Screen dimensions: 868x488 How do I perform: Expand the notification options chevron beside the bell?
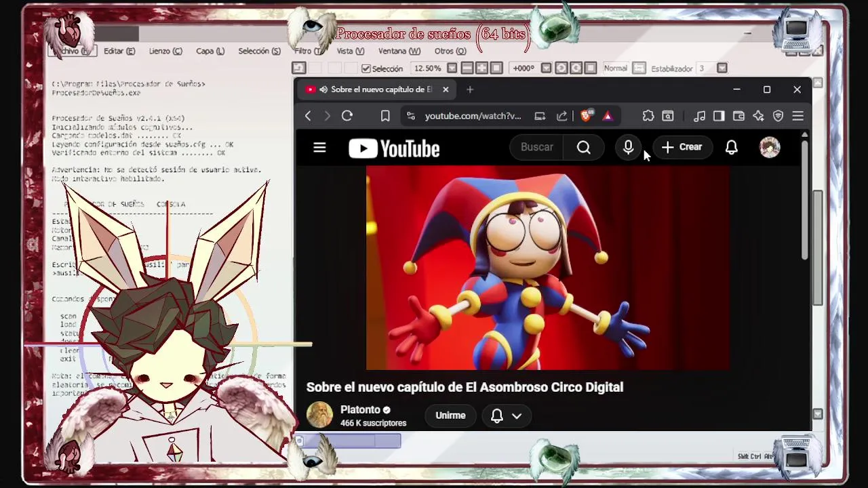[517, 415]
